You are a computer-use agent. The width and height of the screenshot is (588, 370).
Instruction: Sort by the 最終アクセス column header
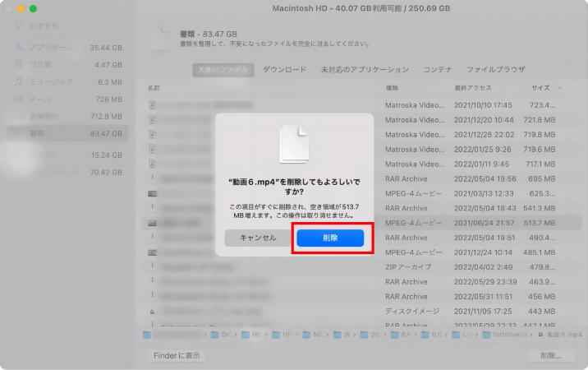[x=472, y=88]
